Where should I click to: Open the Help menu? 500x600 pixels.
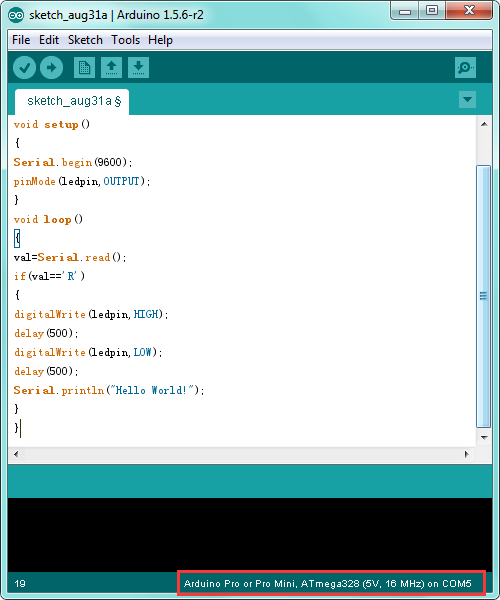tap(160, 40)
